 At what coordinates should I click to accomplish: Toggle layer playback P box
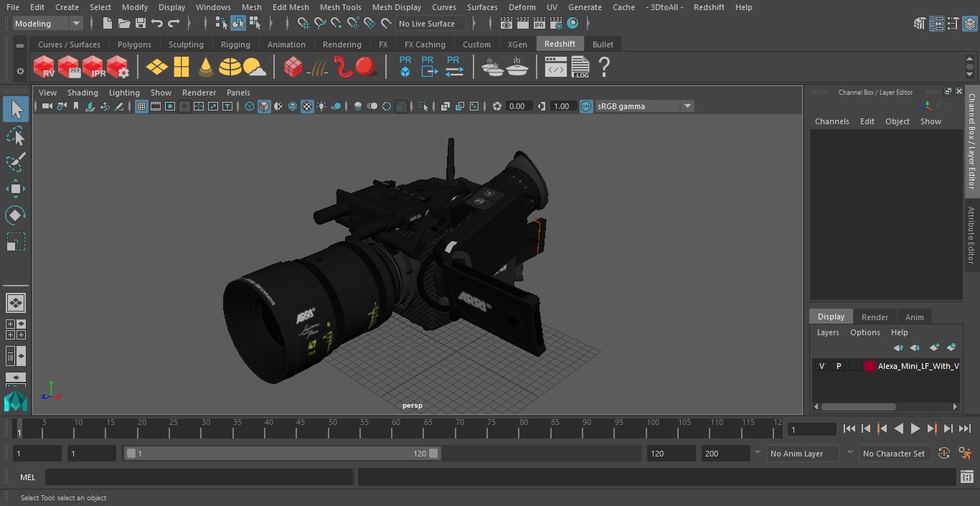(x=838, y=366)
